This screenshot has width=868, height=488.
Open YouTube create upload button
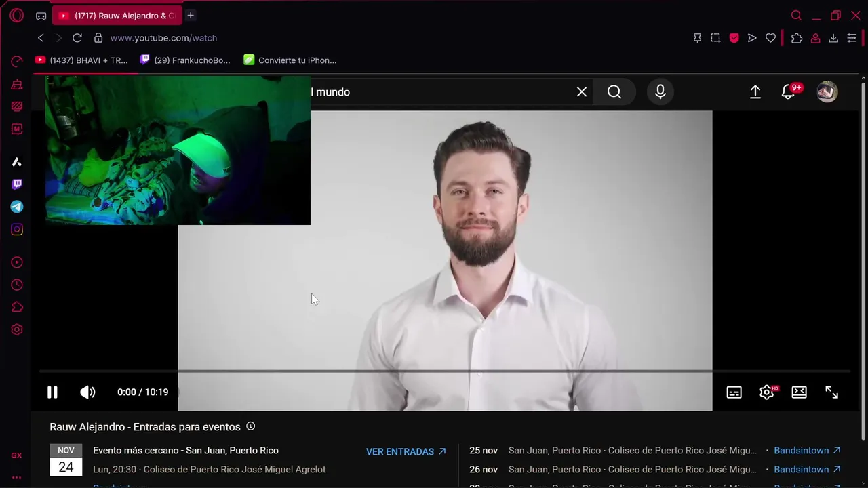[x=755, y=91]
